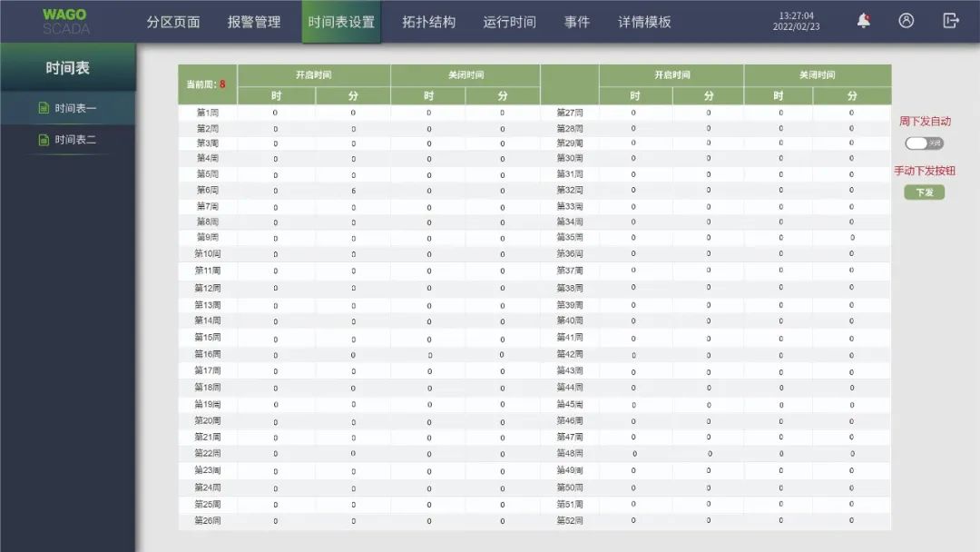Click the WAGO SCADA logo

[x=65, y=22]
